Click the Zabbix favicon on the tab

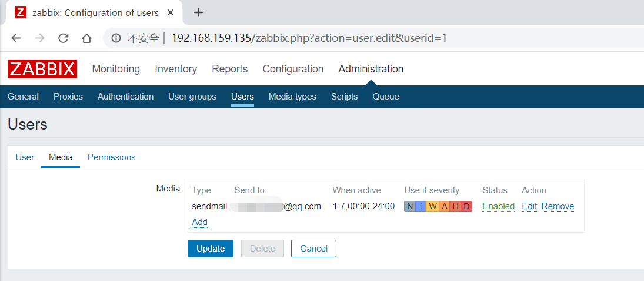point(20,13)
